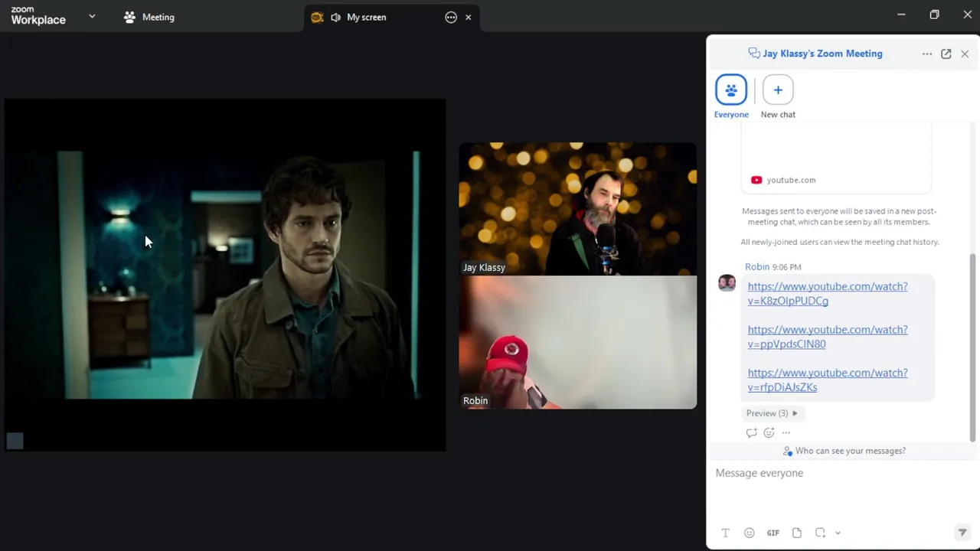
Task: Reply to Robin's message in thread
Action: pyautogui.click(x=751, y=432)
